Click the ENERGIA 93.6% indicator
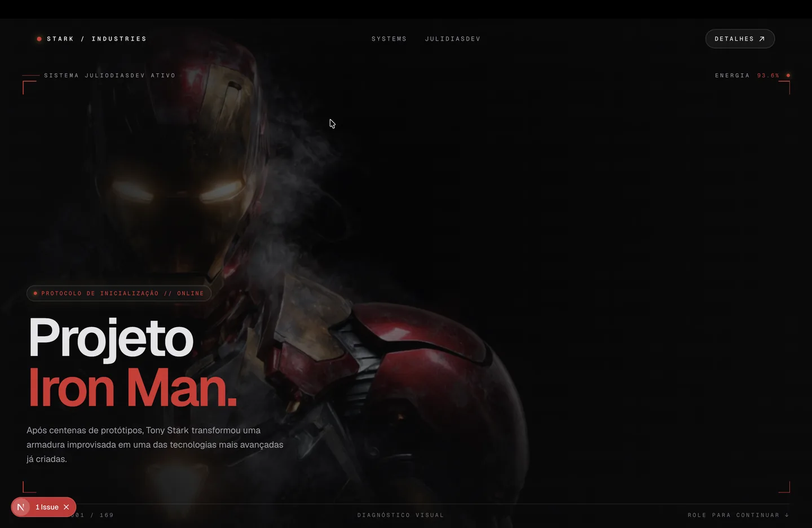 tap(752, 76)
